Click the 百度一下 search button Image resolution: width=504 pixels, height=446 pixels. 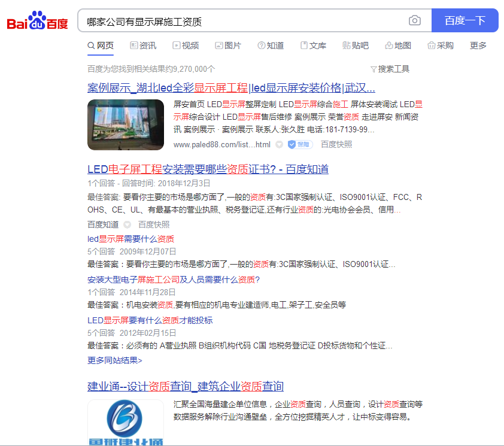464,20
